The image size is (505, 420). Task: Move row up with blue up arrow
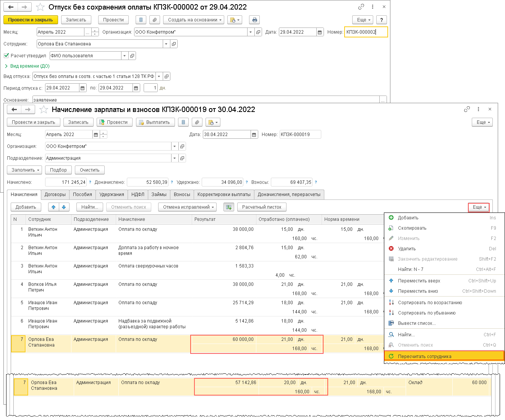tap(53, 207)
